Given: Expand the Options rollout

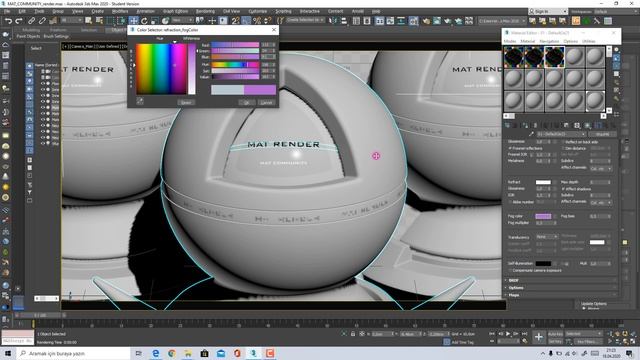Looking at the screenshot, I should point(561,288).
